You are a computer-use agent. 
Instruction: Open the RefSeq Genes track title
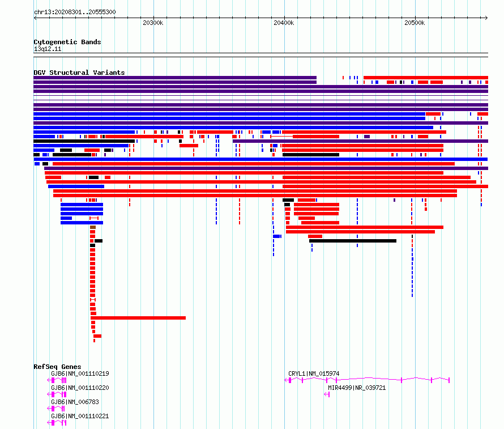57,367
